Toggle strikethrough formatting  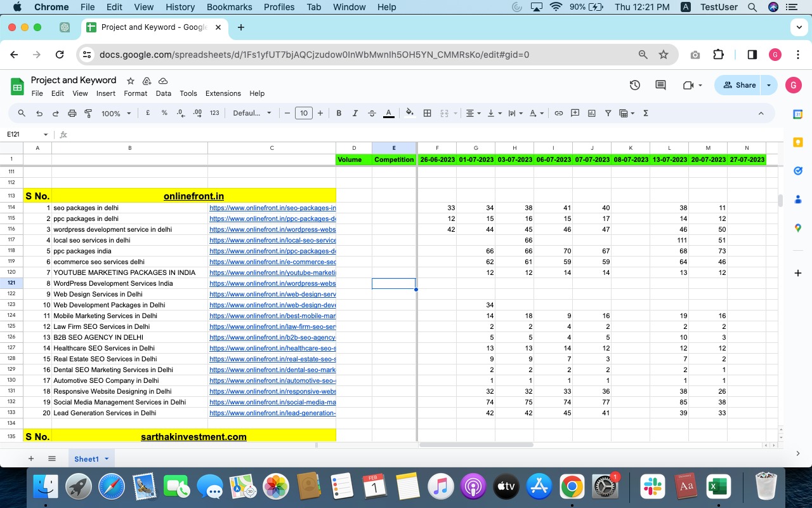click(372, 113)
